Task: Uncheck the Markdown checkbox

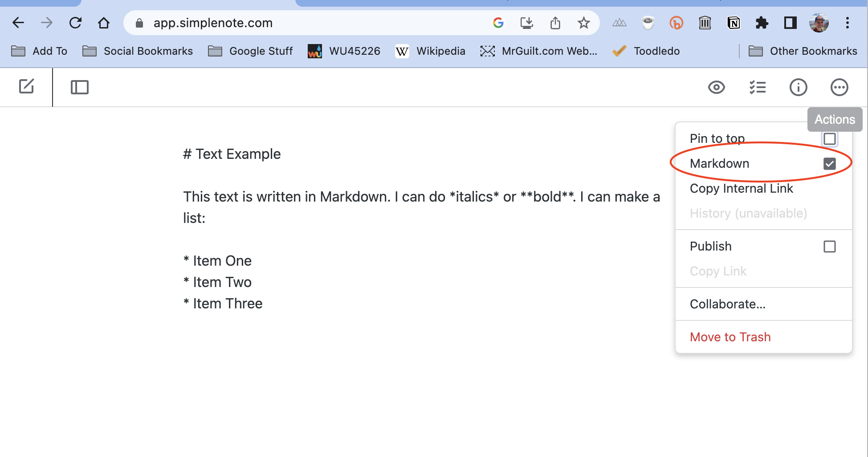Action: [829, 163]
